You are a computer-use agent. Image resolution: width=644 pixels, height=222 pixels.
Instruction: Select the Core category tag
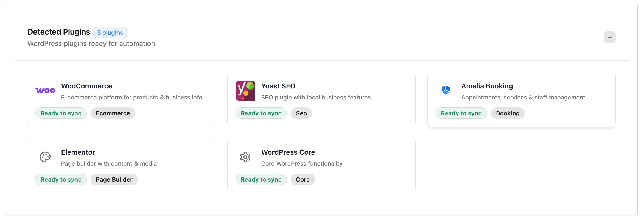click(x=303, y=179)
